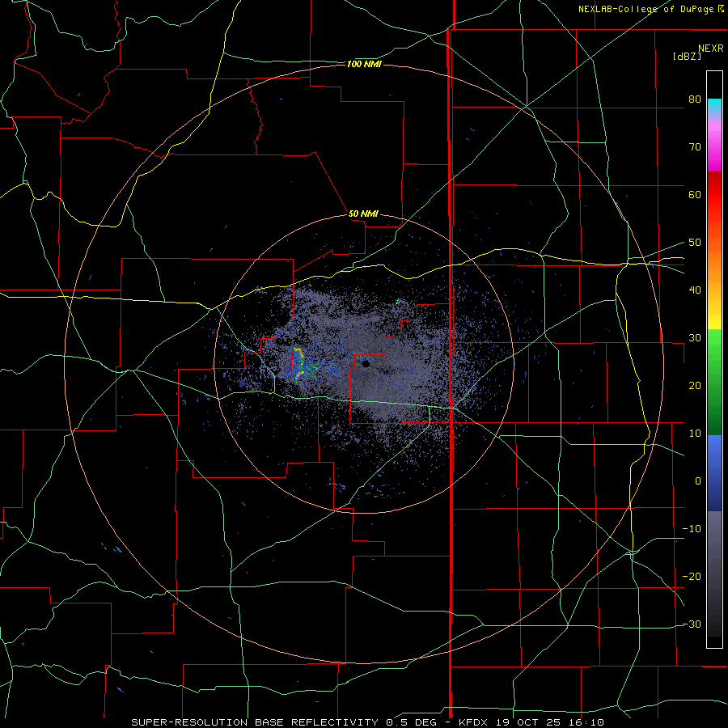Image resolution: width=728 pixels, height=728 pixels.
Task: Click the 40 dBZ scale value
Action: pyautogui.click(x=695, y=290)
